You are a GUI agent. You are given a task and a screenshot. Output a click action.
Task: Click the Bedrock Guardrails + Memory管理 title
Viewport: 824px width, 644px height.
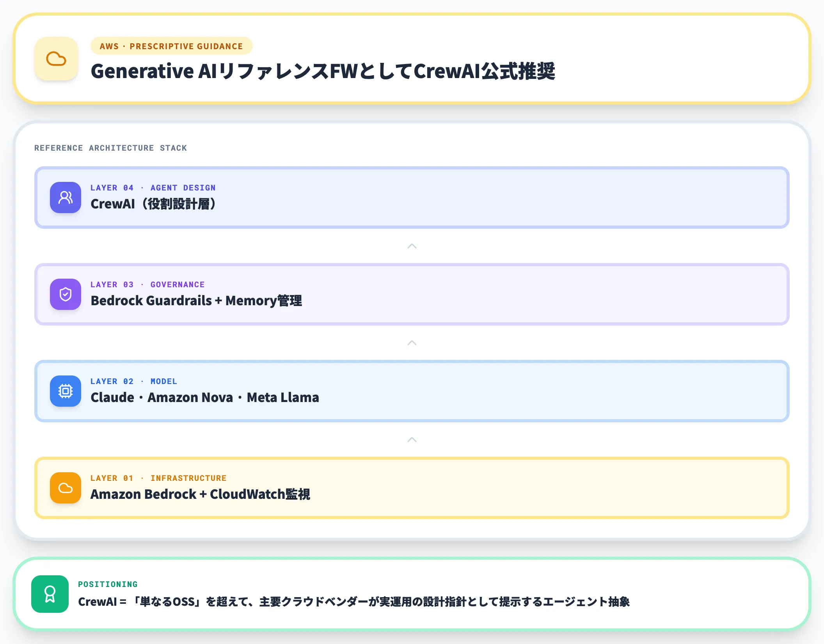tap(196, 301)
